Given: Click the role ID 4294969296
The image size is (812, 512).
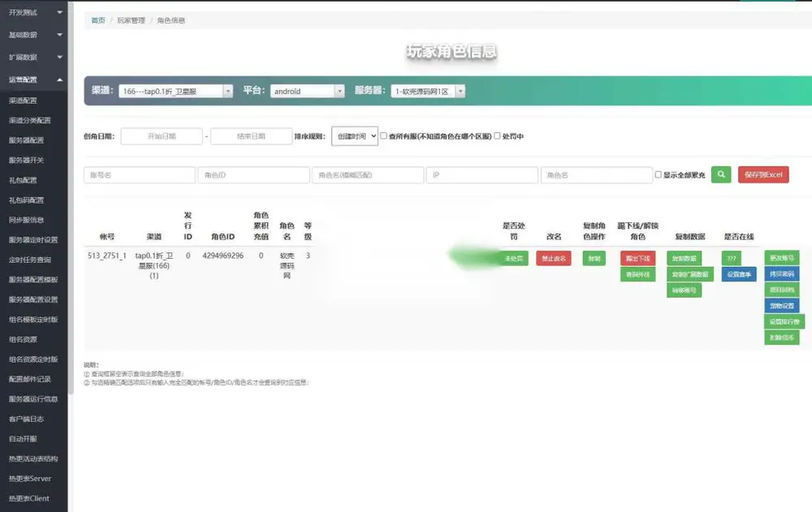Looking at the screenshot, I should 222,256.
